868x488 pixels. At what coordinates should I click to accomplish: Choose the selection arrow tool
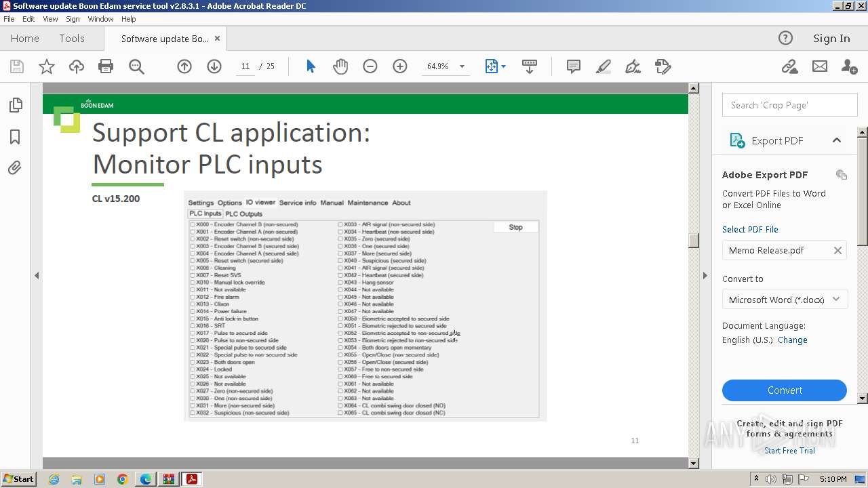pyautogui.click(x=311, y=66)
